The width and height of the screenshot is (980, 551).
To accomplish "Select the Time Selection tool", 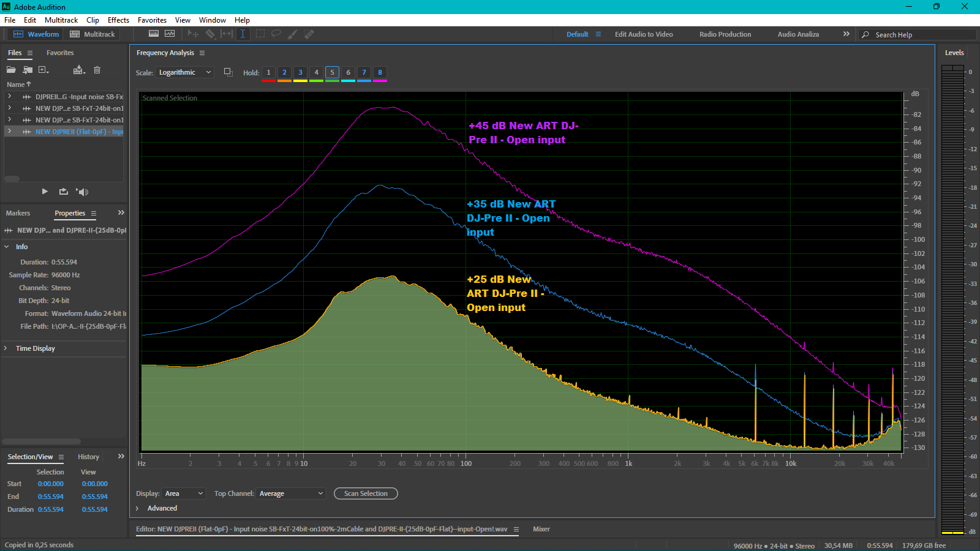I will coord(243,34).
